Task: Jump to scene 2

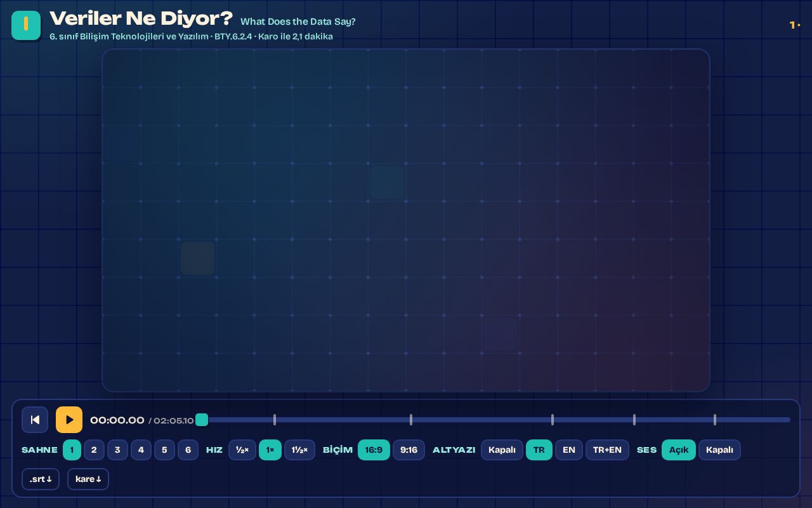Action: [94, 450]
